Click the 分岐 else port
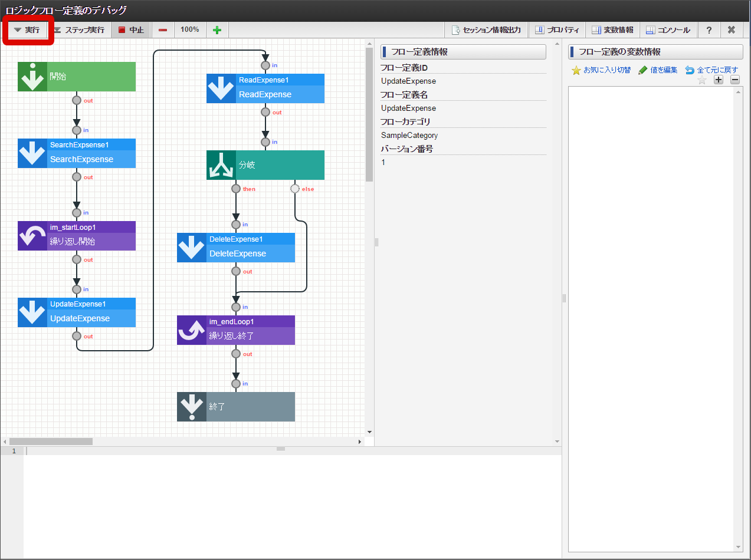The width and height of the screenshot is (751, 560). 295,189
